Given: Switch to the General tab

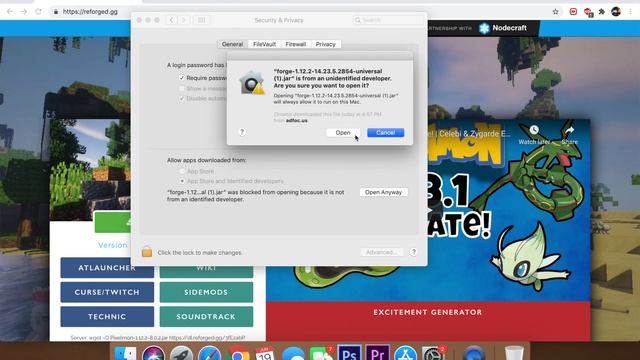Looking at the screenshot, I should coord(232,44).
